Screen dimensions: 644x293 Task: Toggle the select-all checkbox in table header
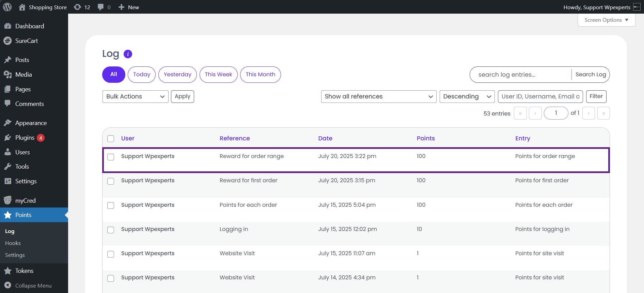coord(111,139)
